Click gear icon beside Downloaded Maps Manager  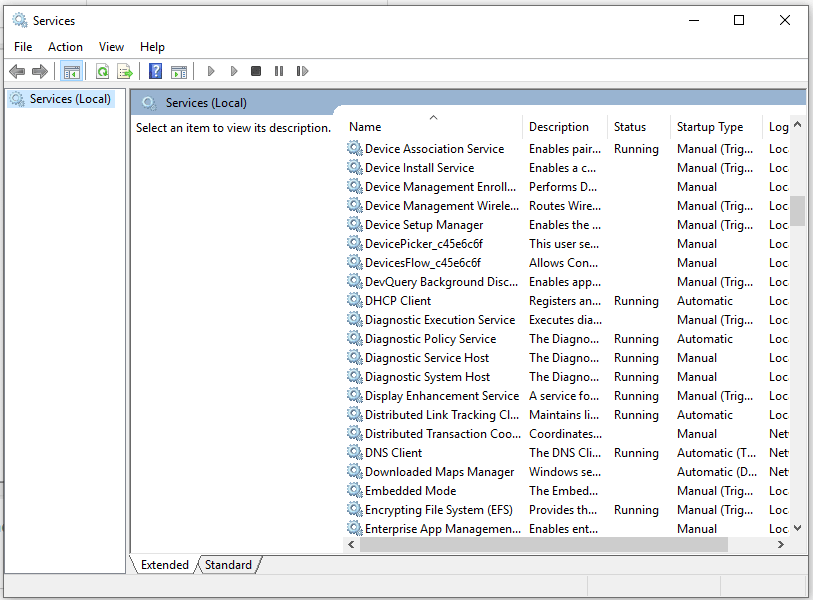(x=355, y=471)
